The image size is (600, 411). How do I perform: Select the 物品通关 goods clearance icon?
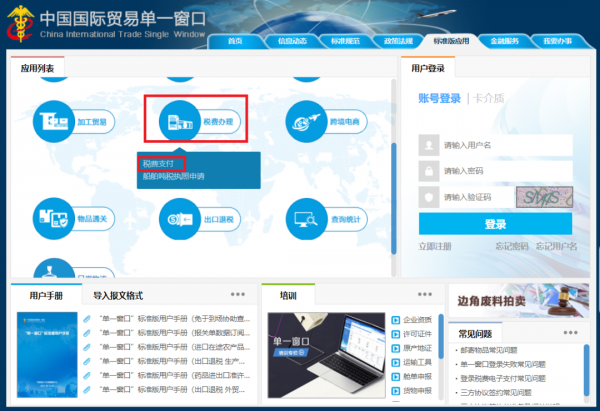[x=54, y=219]
